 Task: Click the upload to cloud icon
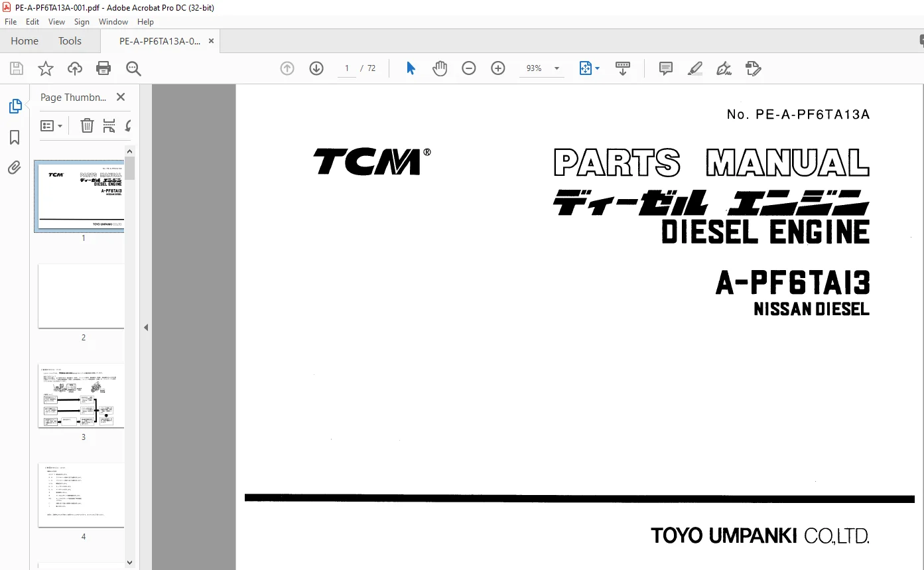[x=75, y=68]
